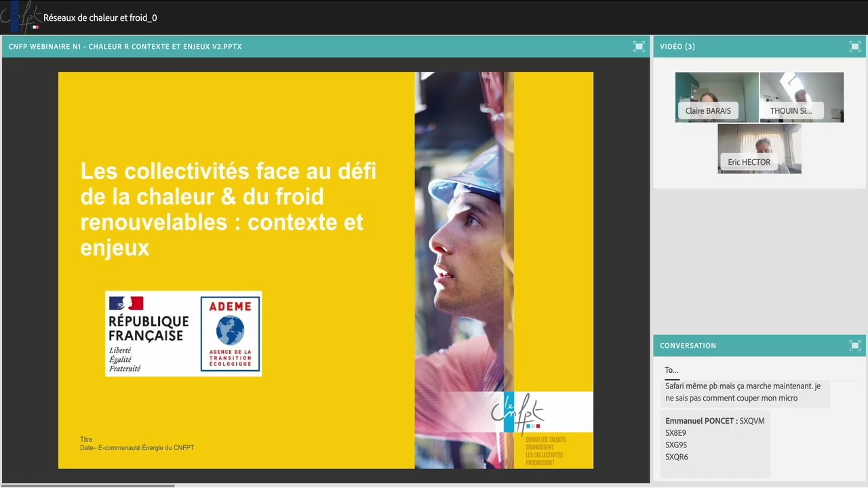Image resolution: width=868 pixels, height=488 pixels.
Task: Click the recording title "Réseaux de chaleur et froid_0"
Action: tap(100, 18)
